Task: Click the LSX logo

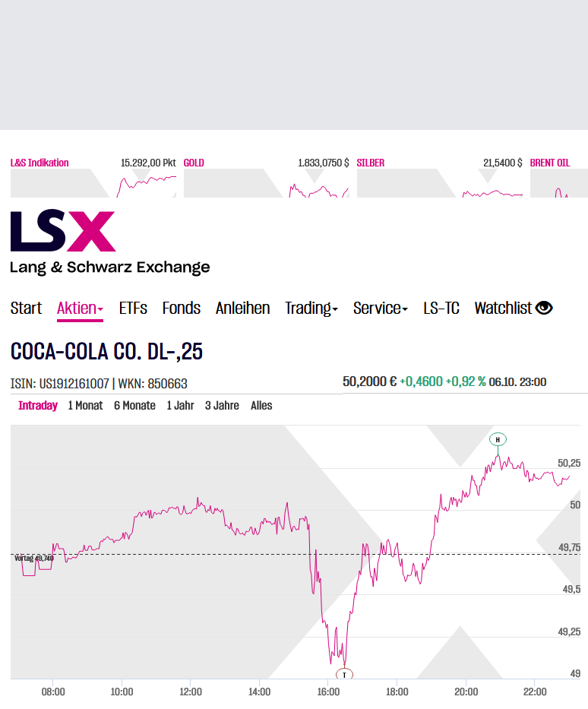Action: (63, 231)
